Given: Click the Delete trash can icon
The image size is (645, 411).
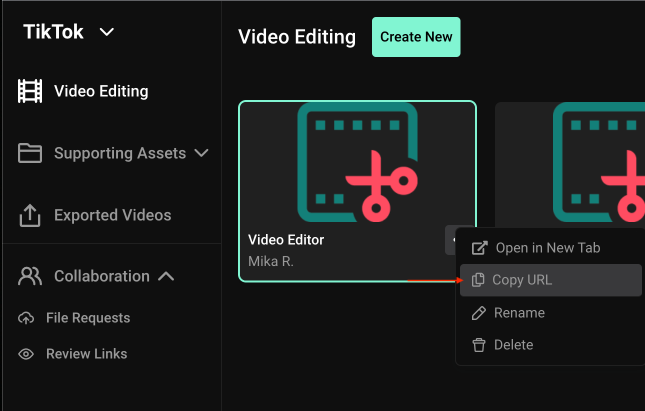Looking at the screenshot, I should click(x=478, y=345).
